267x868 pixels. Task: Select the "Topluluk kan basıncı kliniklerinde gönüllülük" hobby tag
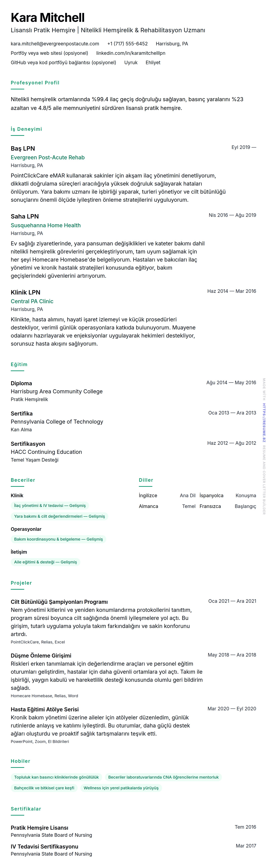point(56,777)
